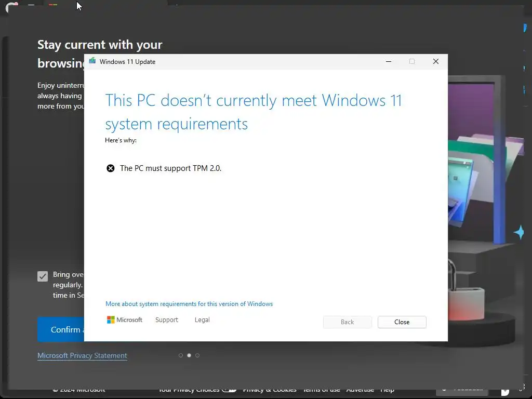Viewport: 532px width, 399px height.
Task: Close the Windows 11 Update window with X
Action: click(436, 61)
